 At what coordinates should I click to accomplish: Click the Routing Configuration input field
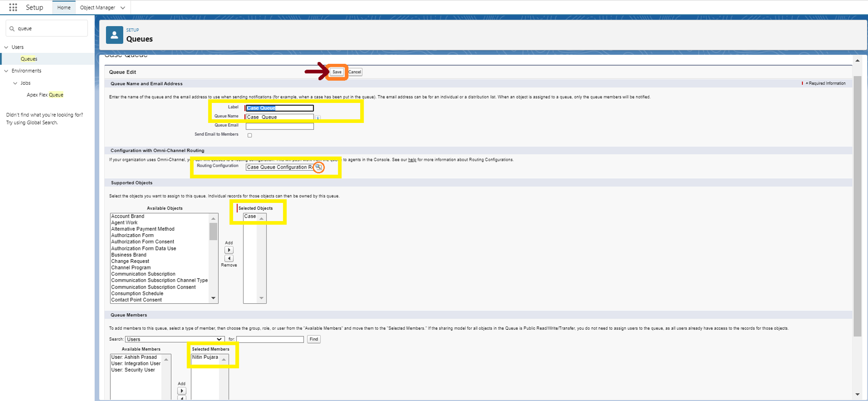pyautogui.click(x=280, y=167)
